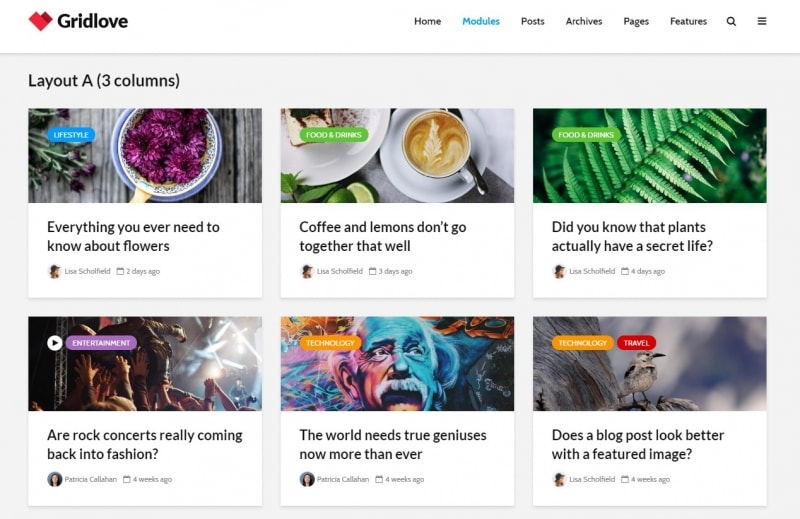
Task: Click Lisa Scholfield's avatar on flowers post
Action: tap(54, 271)
